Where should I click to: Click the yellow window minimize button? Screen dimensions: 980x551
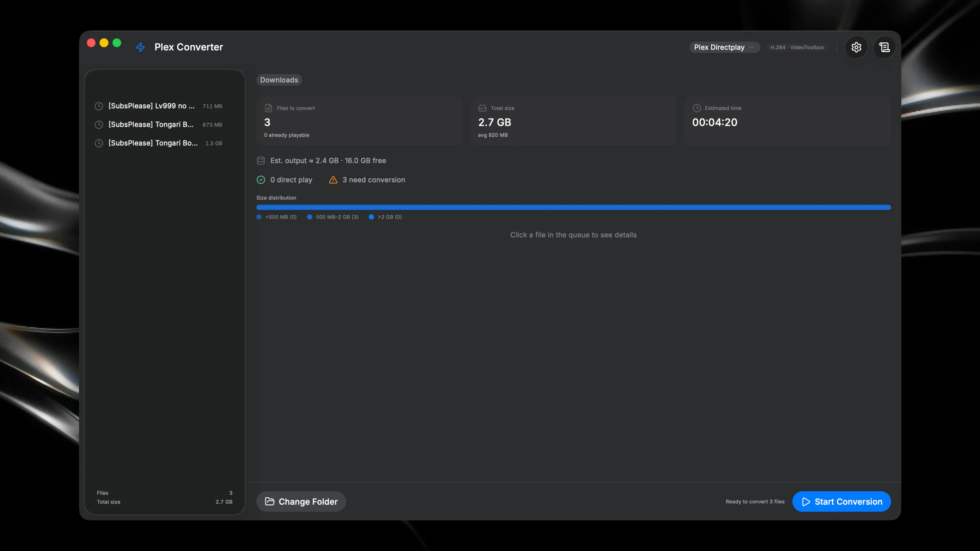(x=104, y=43)
